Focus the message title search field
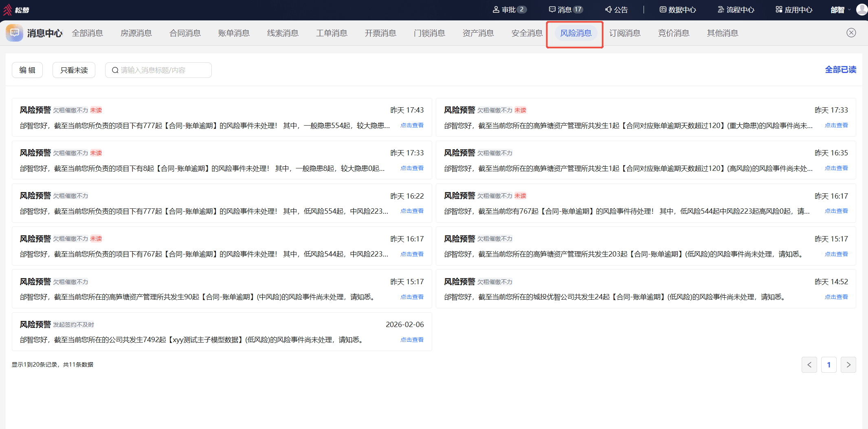 pos(158,70)
